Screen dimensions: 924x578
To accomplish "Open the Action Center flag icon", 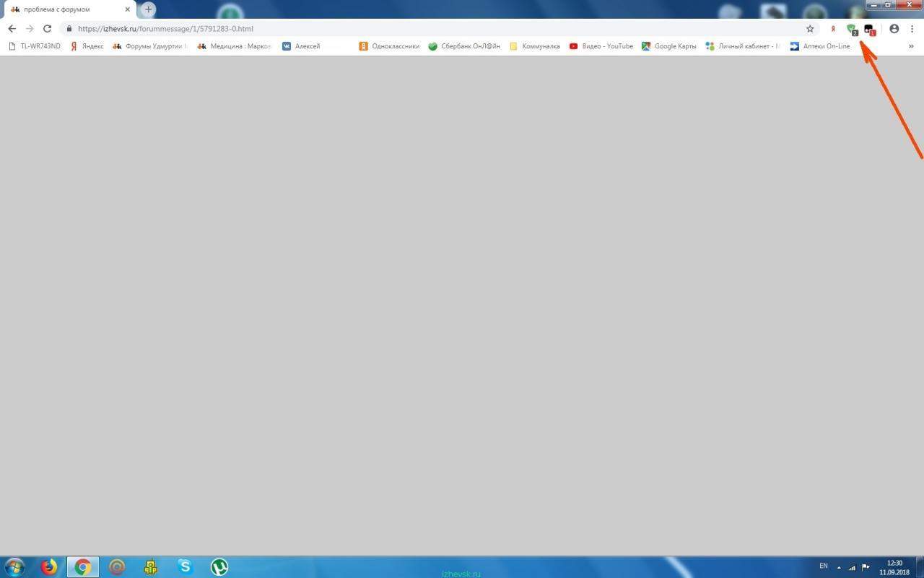I will (x=866, y=567).
